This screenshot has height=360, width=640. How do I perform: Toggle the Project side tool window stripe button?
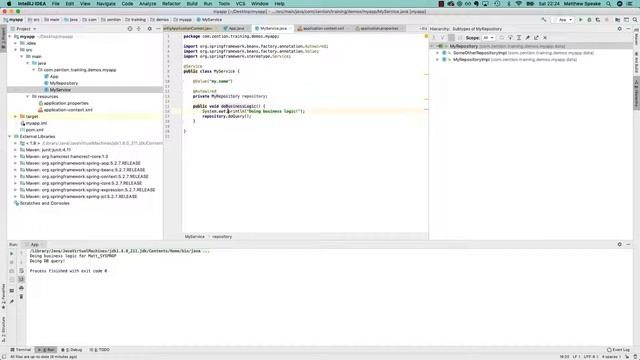pos(3,38)
